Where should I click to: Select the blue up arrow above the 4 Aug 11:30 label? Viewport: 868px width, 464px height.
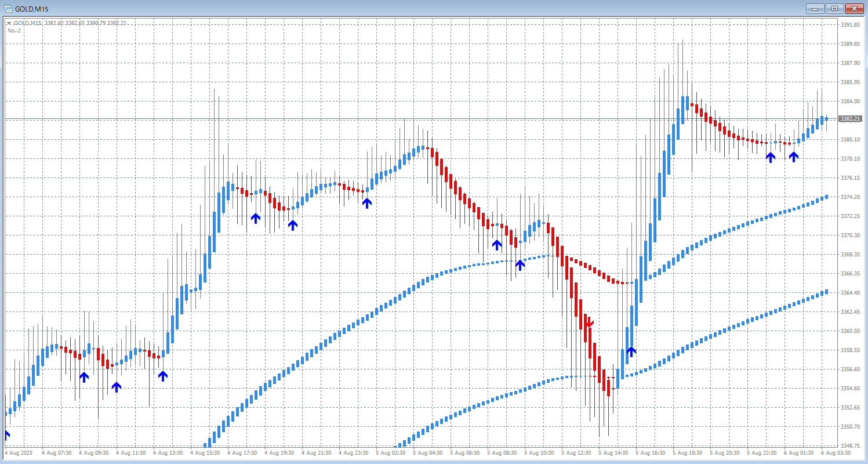pos(117,387)
